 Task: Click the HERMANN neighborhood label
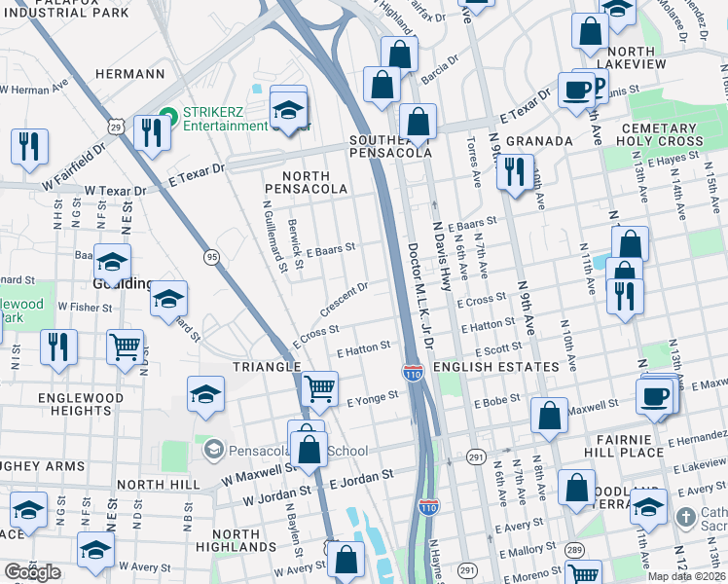tap(130, 74)
